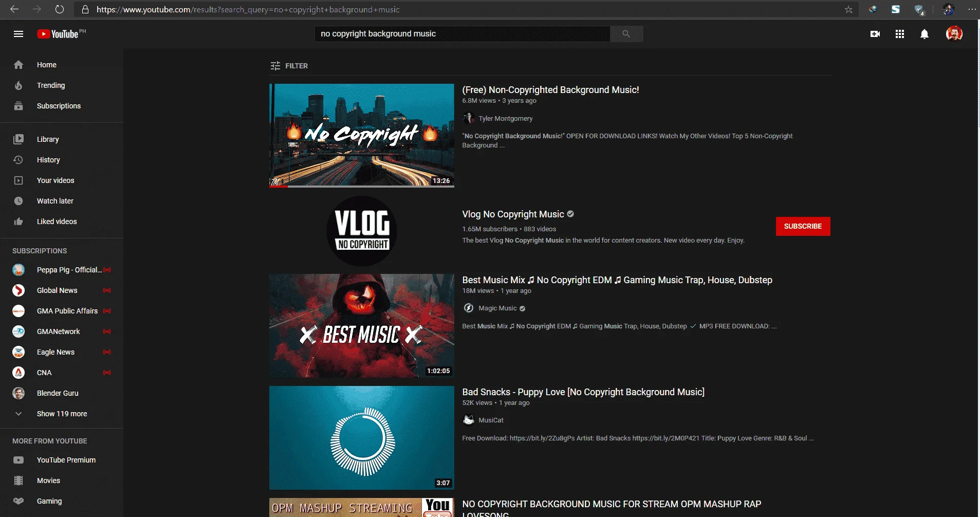Open Library in sidebar
The image size is (980, 517).
point(62,139)
